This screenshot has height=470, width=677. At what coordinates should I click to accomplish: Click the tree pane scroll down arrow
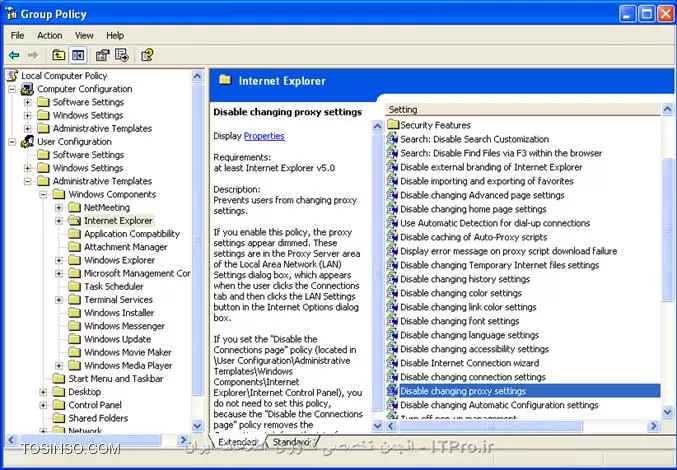click(197, 426)
